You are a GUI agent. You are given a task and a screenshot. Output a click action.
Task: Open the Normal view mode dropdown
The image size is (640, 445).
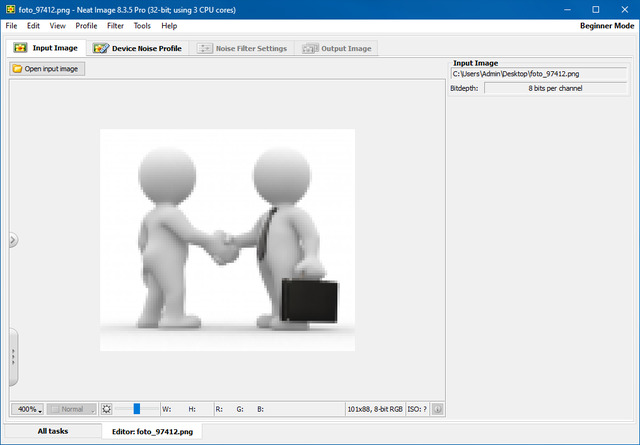tap(72, 409)
